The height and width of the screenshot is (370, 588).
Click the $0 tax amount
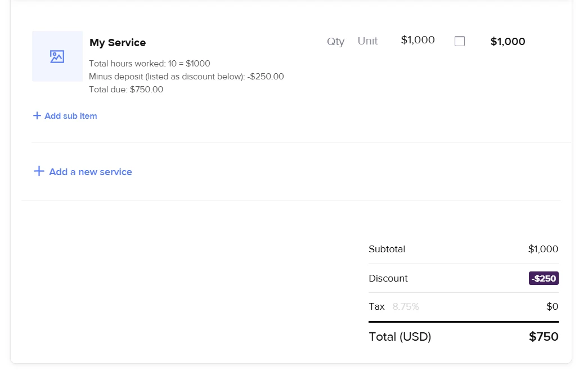coord(552,307)
